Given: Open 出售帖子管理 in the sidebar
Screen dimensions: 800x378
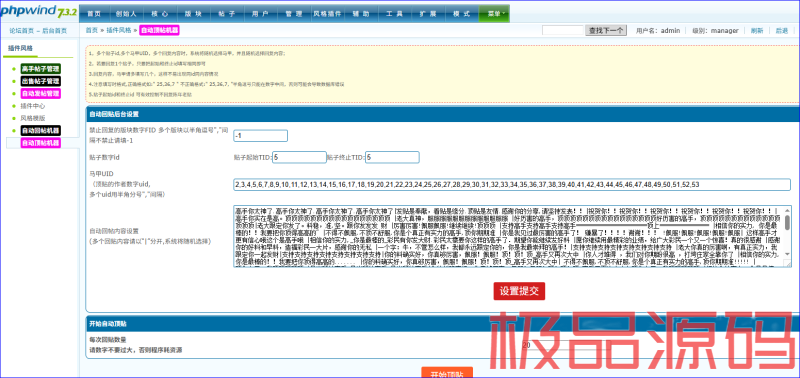Looking at the screenshot, I should 40,81.
